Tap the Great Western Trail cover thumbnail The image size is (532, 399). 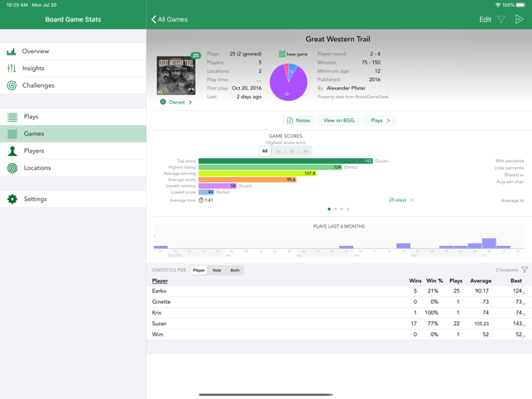coord(175,75)
